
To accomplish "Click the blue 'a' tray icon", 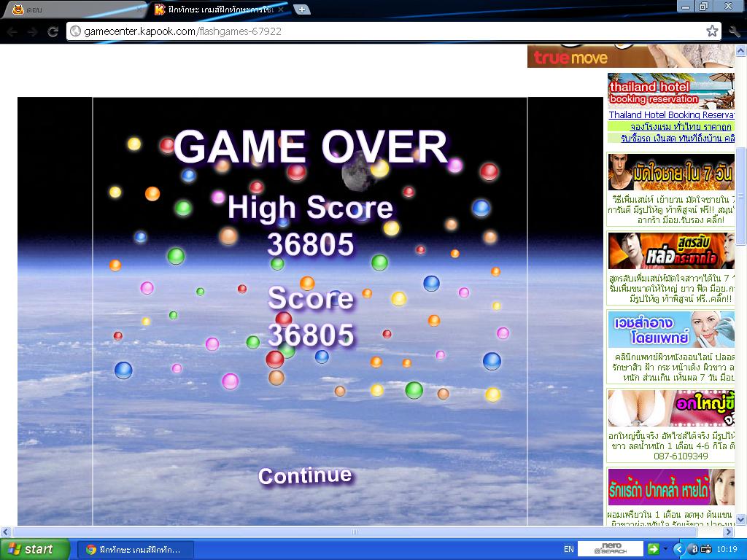I will (x=694, y=550).
